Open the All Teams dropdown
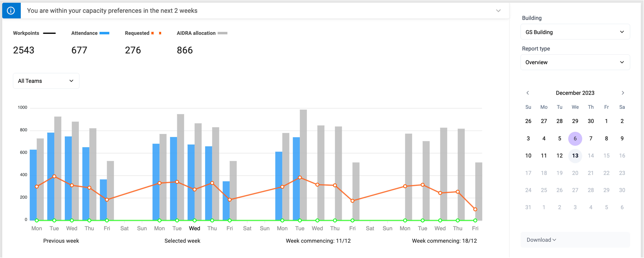 pos(46,81)
